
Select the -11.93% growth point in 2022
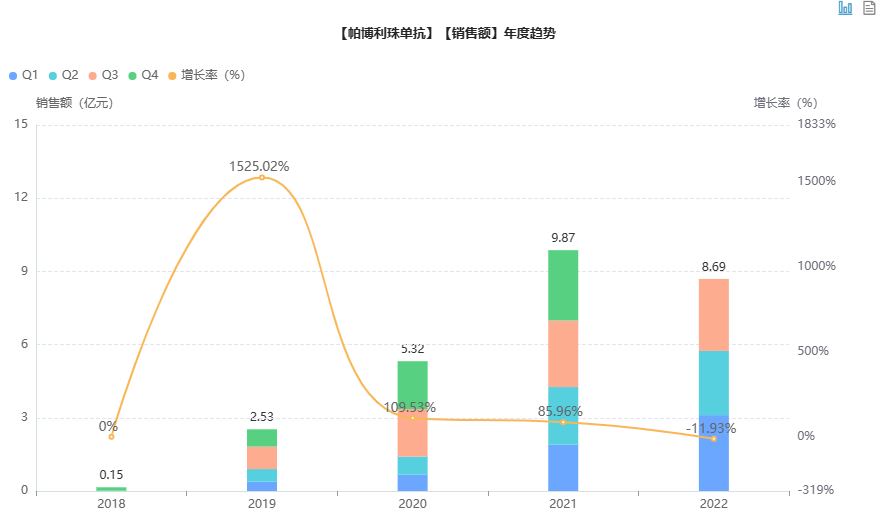coord(713,438)
